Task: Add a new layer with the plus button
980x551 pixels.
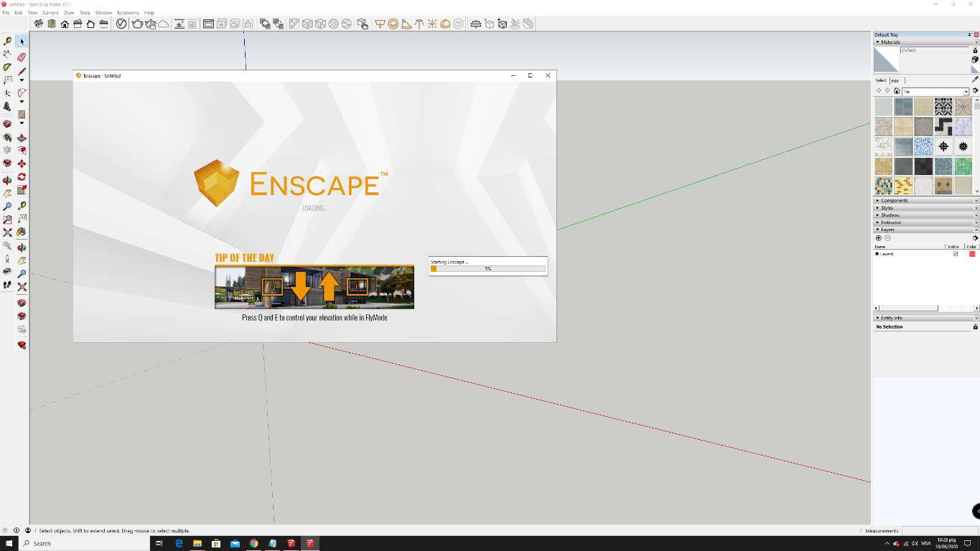Action: click(879, 237)
